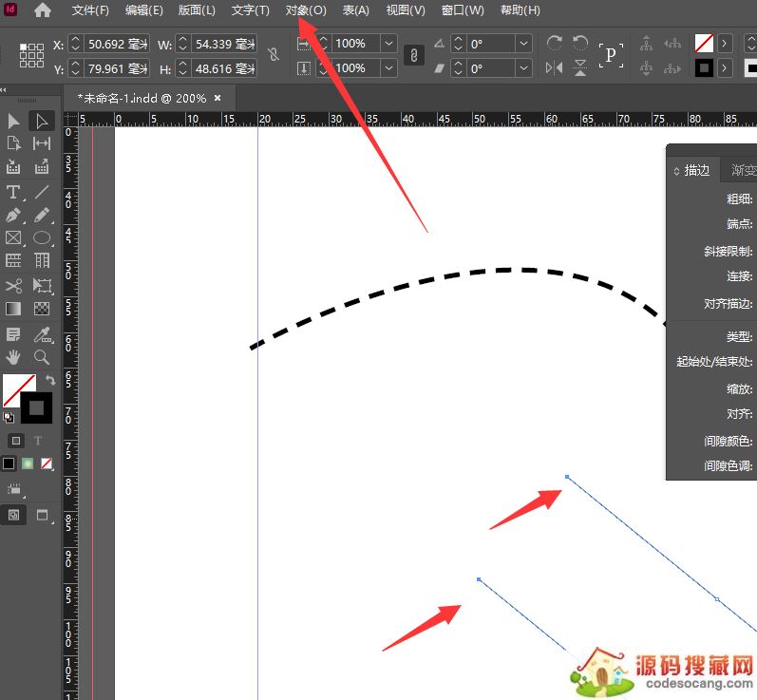Open the scale X percentage dropdown
This screenshot has width=757, height=700.
[x=388, y=44]
